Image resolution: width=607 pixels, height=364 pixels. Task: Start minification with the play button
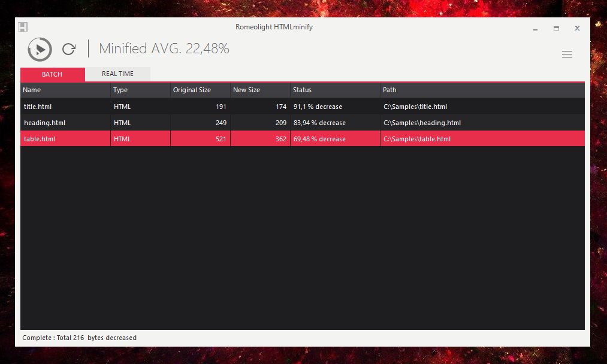pyautogui.click(x=40, y=49)
